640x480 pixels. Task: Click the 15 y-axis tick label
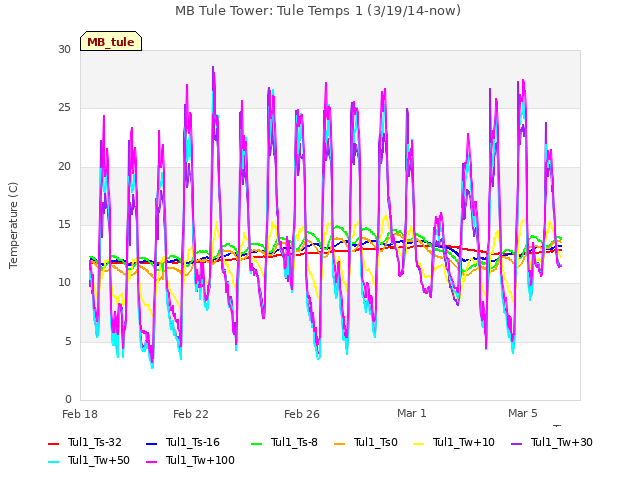(64, 224)
